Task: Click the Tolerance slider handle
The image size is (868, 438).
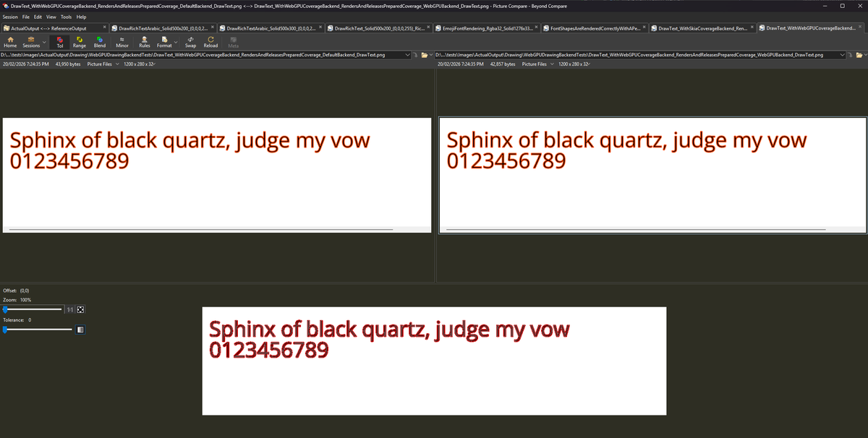Action: pyautogui.click(x=4, y=330)
